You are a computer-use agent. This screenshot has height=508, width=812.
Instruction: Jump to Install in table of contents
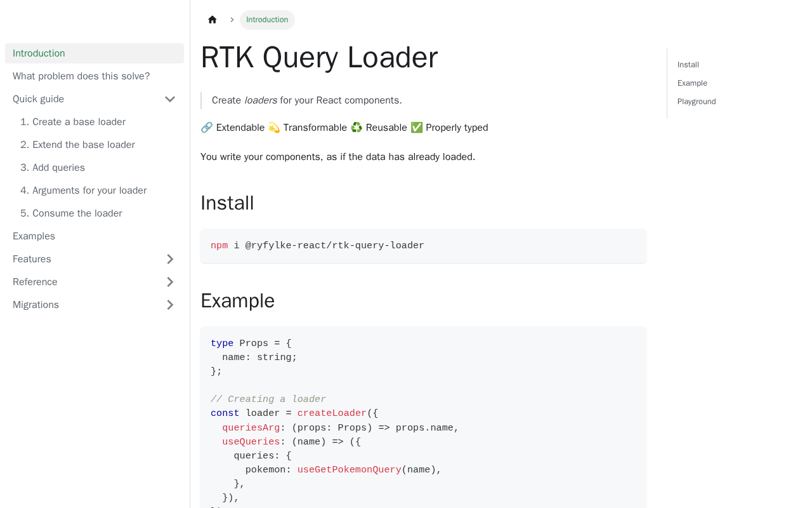[688, 65]
